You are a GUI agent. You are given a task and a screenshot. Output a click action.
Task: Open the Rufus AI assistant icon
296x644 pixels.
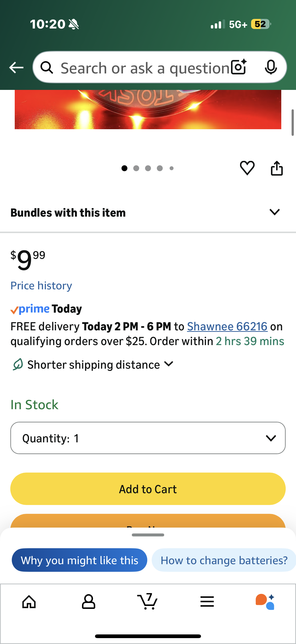[x=265, y=602]
